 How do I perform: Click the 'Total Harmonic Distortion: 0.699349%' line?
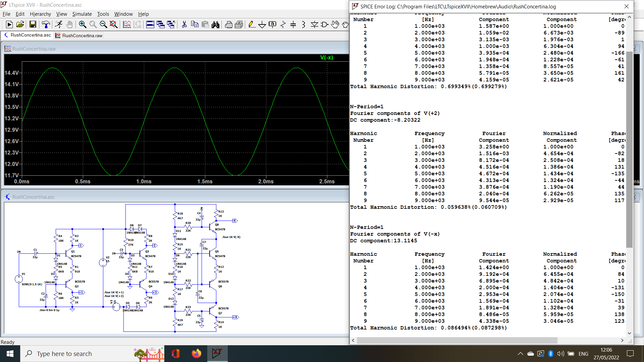tap(428, 86)
